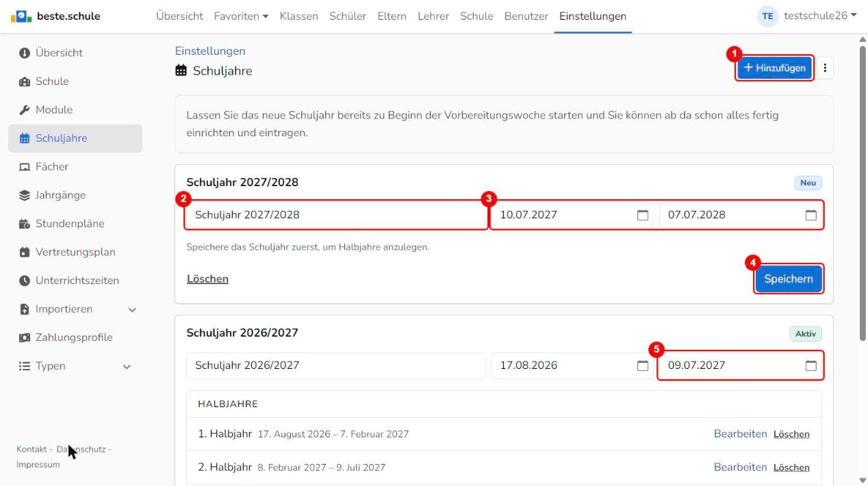Click Bearbeiten for 1. Halbjahr
This screenshot has height=486, width=868.
[741, 434]
